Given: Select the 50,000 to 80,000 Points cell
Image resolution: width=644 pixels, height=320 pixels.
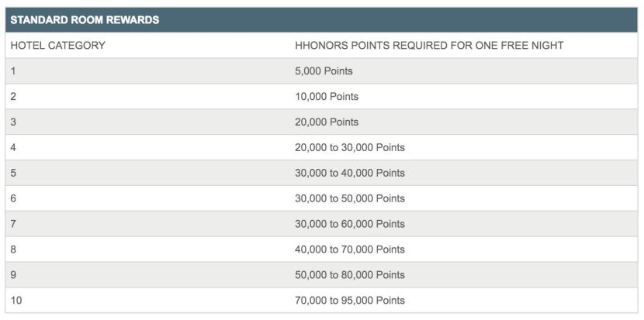Looking at the screenshot, I should pos(350,275).
